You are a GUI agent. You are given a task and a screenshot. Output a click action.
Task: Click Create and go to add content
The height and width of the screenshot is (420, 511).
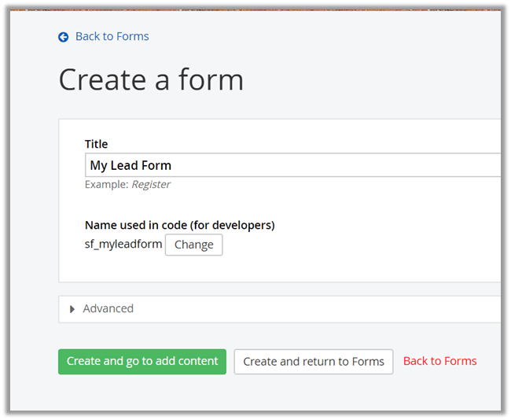(x=142, y=361)
